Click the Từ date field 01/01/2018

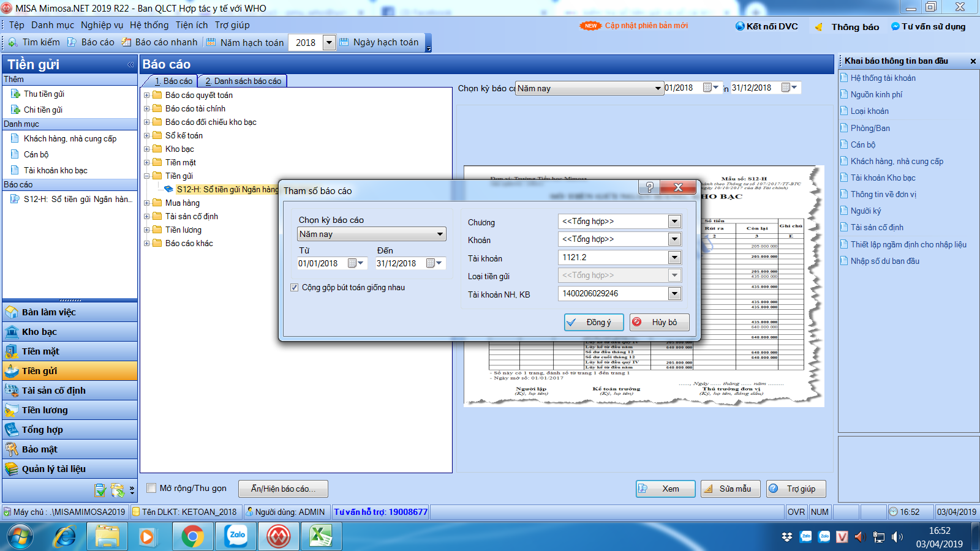(x=321, y=263)
